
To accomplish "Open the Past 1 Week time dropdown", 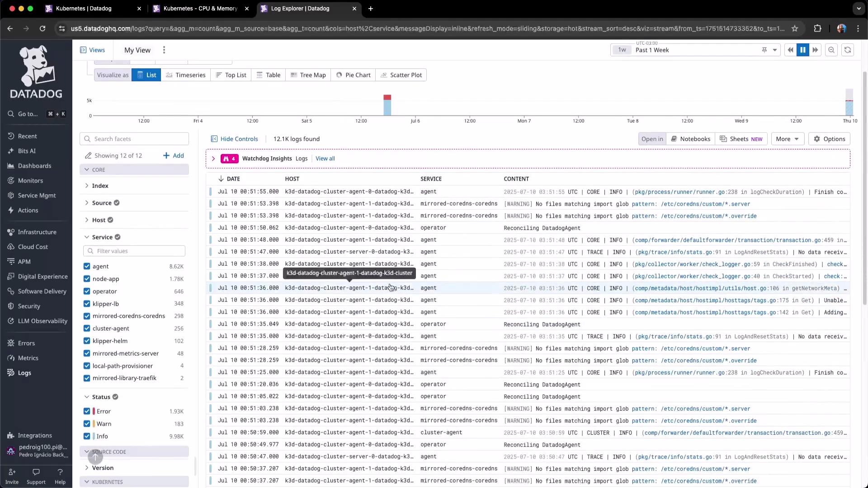I will coord(696,50).
